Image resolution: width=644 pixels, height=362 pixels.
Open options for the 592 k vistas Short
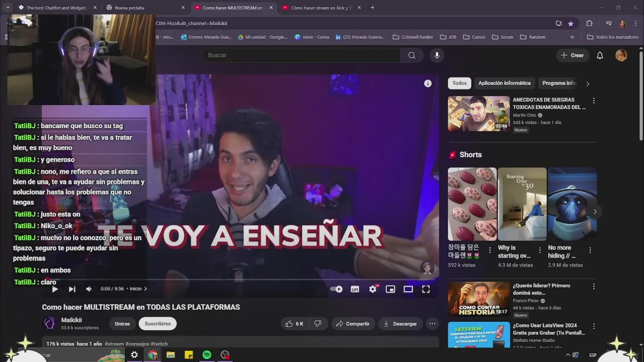pyautogui.click(x=490, y=250)
